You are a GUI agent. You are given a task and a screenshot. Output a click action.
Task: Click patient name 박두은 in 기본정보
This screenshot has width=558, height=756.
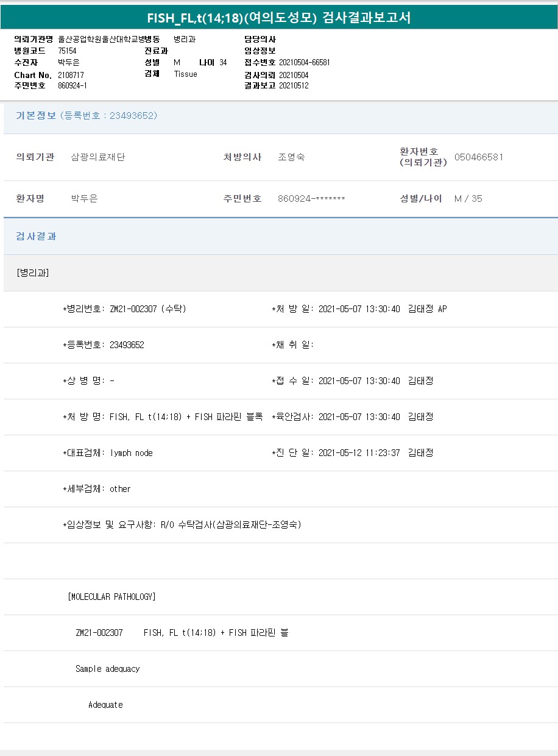pyautogui.click(x=84, y=198)
